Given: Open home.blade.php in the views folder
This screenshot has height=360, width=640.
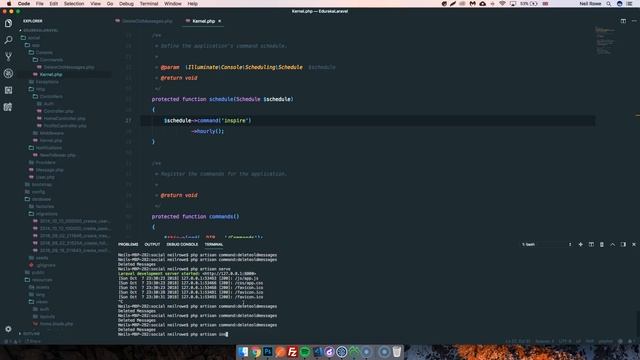Looking at the screenshot, I should [x=56, y=324].
